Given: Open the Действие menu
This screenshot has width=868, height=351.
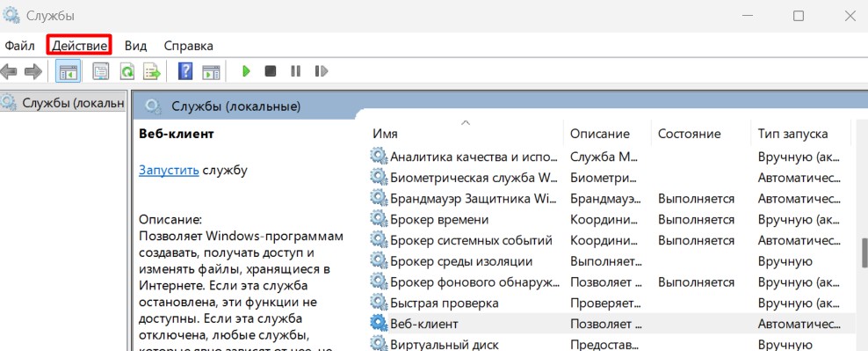Looking at the screenshot, I should [x=79, y=46].
